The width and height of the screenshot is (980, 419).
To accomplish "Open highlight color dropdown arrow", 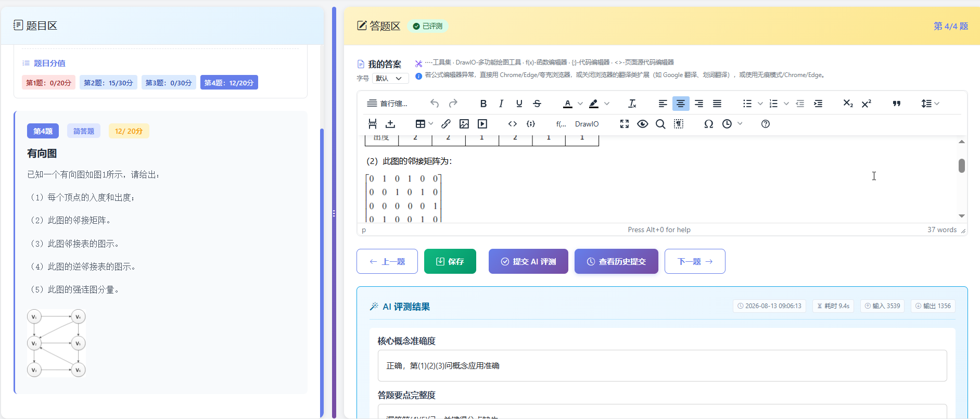I will [x=607, y=104].
